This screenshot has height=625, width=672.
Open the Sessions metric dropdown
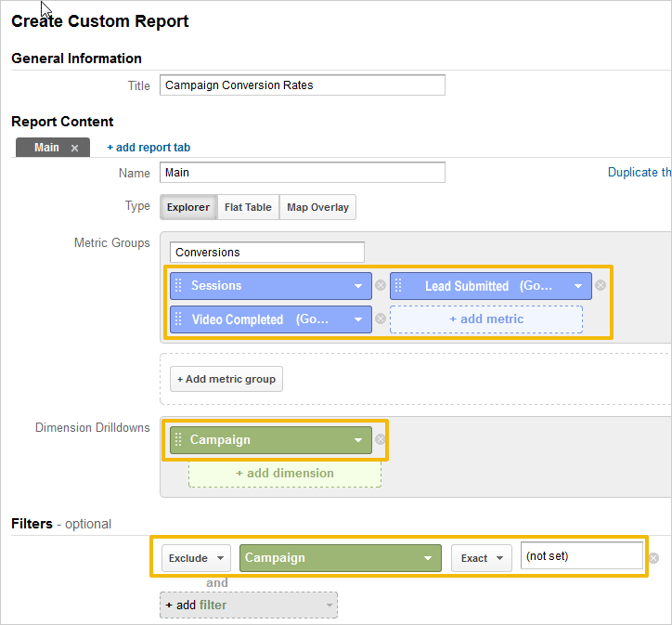click(358, 286)
